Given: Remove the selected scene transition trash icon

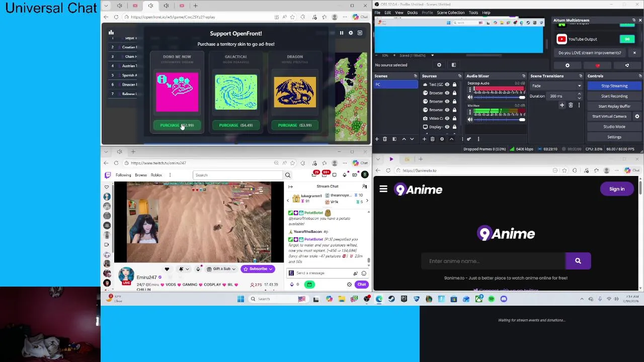Looking at the screenshot, I should click(x=571, y=105).
